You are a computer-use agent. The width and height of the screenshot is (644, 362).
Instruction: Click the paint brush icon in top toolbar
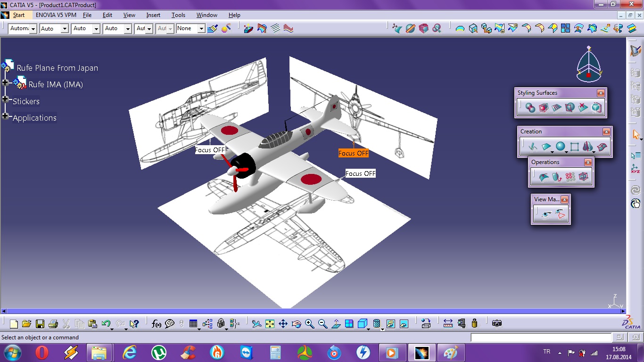(213, 28)
